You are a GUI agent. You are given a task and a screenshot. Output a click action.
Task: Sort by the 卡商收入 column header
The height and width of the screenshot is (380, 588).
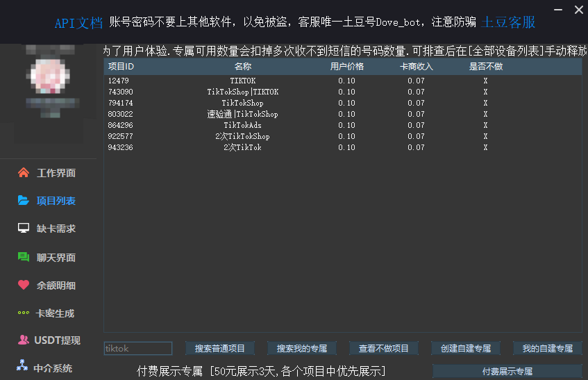coord(417,67)
